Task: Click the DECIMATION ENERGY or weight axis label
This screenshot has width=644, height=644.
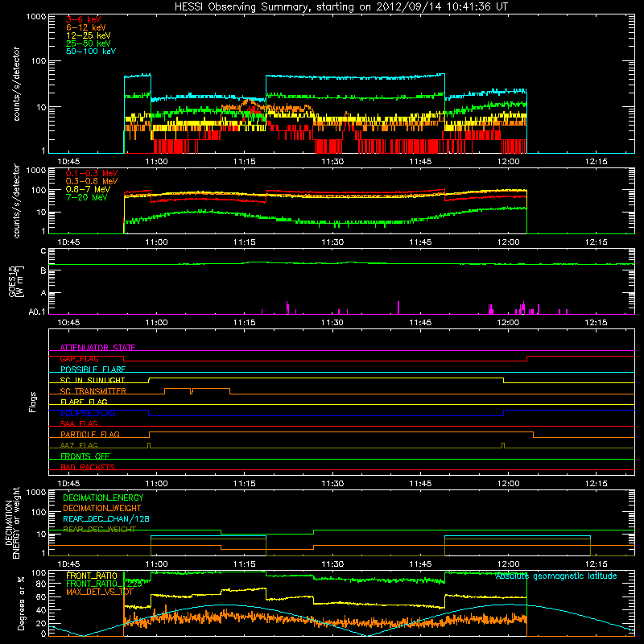Action: [x=12, y=522]
